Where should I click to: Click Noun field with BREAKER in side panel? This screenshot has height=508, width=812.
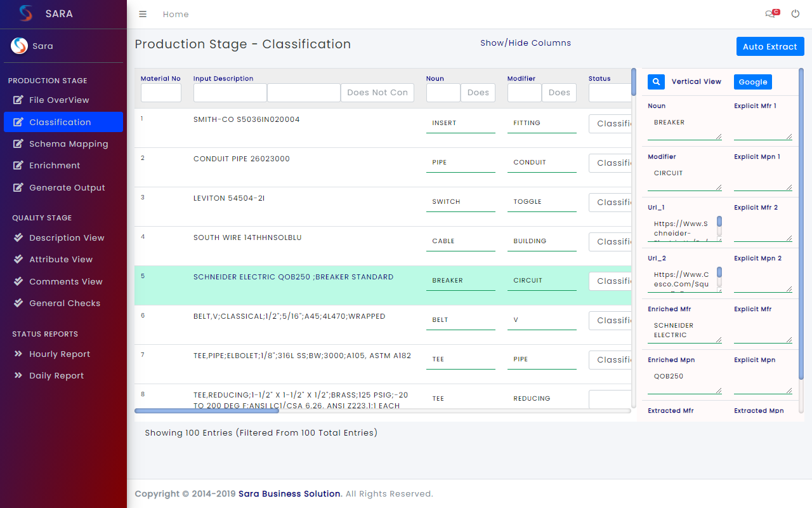coord(685,126)
